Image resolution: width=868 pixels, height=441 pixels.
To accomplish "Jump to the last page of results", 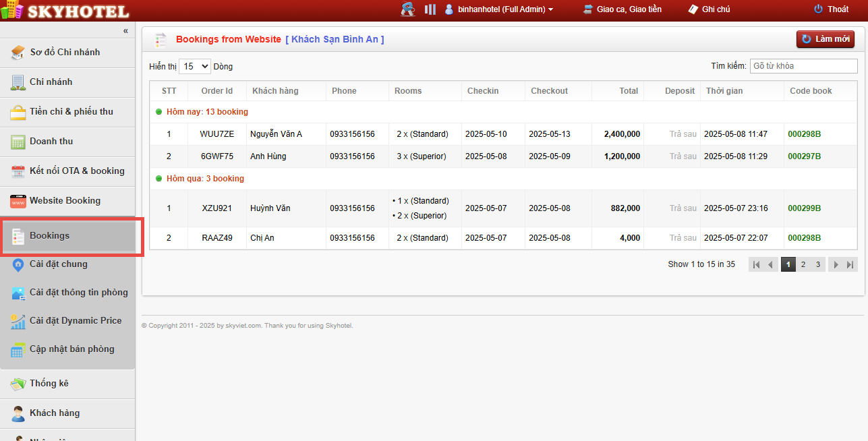I will pos(850,264).
